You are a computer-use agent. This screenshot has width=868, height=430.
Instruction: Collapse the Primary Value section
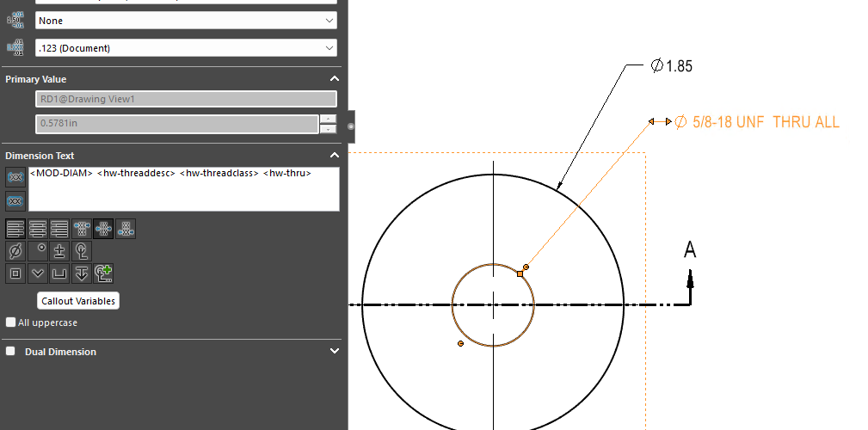pyautogui.click(x=335, y=79)
